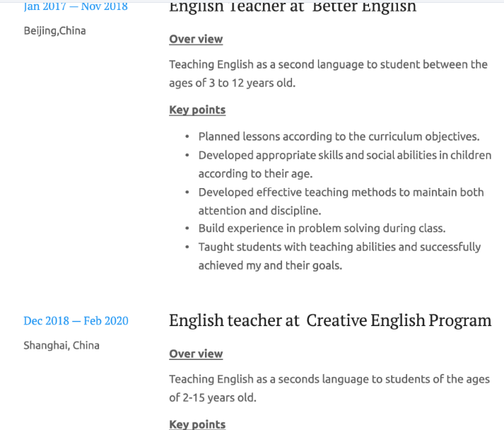Click the Better English job title heading
This screenshot has width=504, height=430.
tap(293, 8)
